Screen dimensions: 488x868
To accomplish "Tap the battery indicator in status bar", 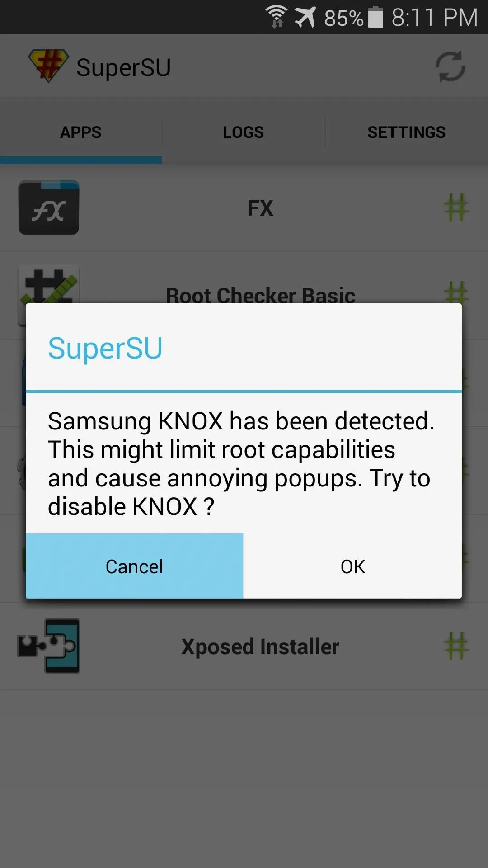I will (x=375, y=17).
